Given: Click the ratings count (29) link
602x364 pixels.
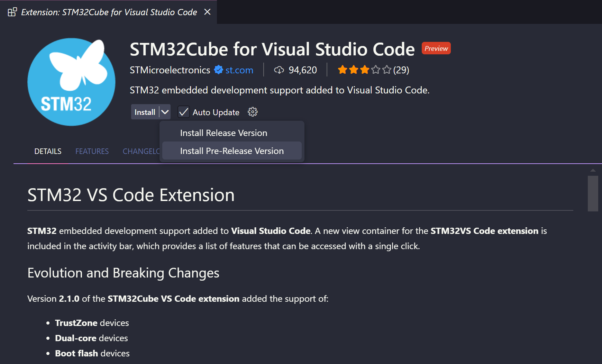Looking at the screenshot, I should (x=401, y=70).
